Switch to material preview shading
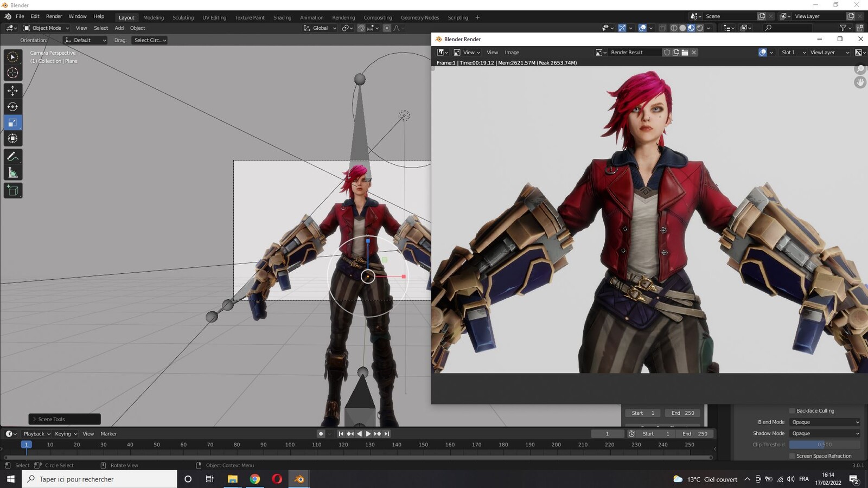The height and width of the screenshot is (488, 868). coord(691,28)
